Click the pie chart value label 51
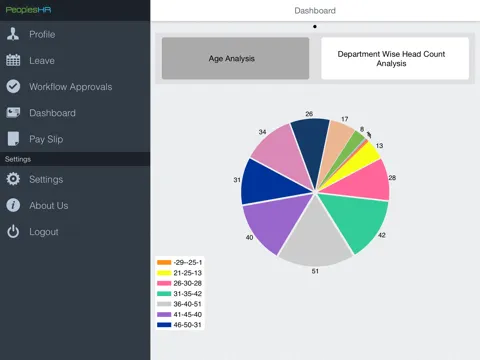Screen dimensions: 480x360 pyautogui.click(x=315, y=271)
